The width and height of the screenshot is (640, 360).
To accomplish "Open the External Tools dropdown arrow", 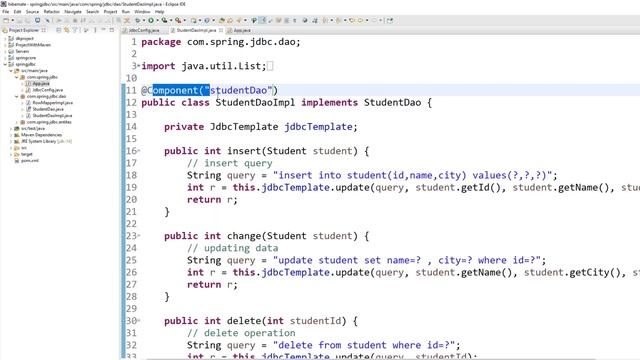I will (x=184, y=20).
